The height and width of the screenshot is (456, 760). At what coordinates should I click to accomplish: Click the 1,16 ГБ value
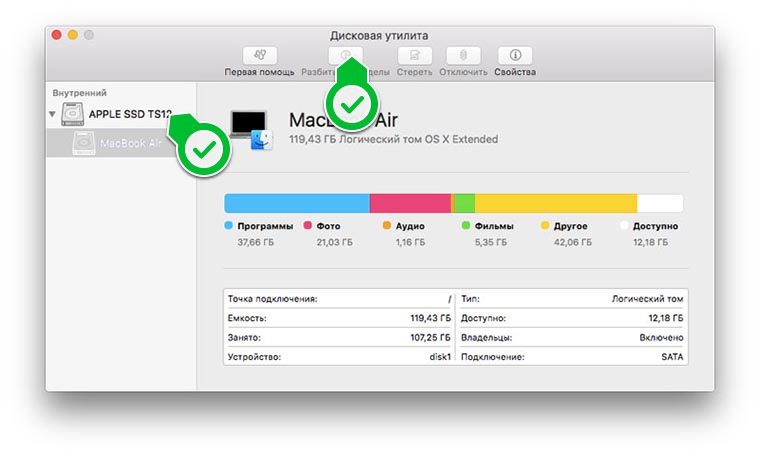coord(410,242)
